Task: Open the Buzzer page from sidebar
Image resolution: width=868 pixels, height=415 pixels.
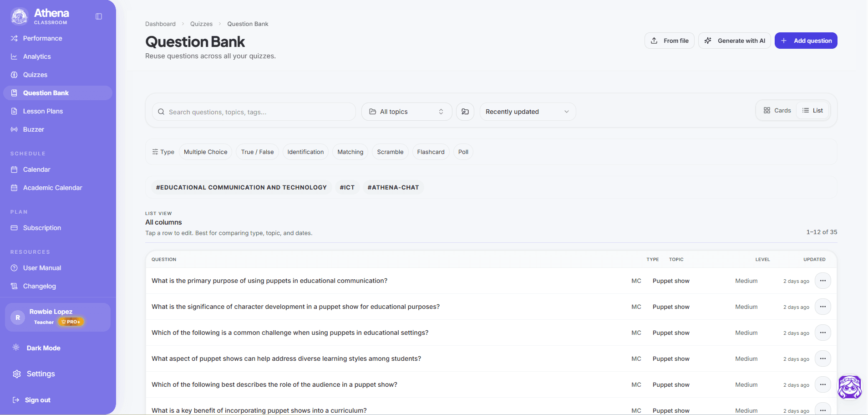Action: click(34, 129)
